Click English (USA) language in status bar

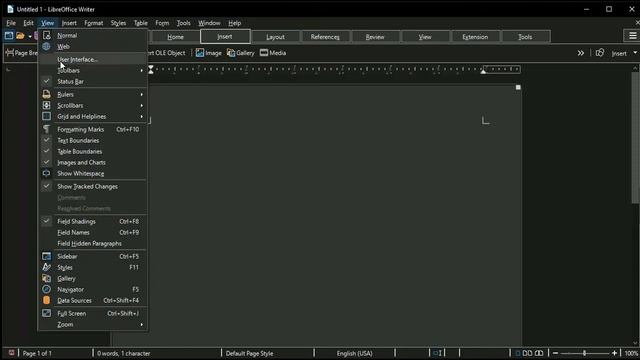(354, 353)
